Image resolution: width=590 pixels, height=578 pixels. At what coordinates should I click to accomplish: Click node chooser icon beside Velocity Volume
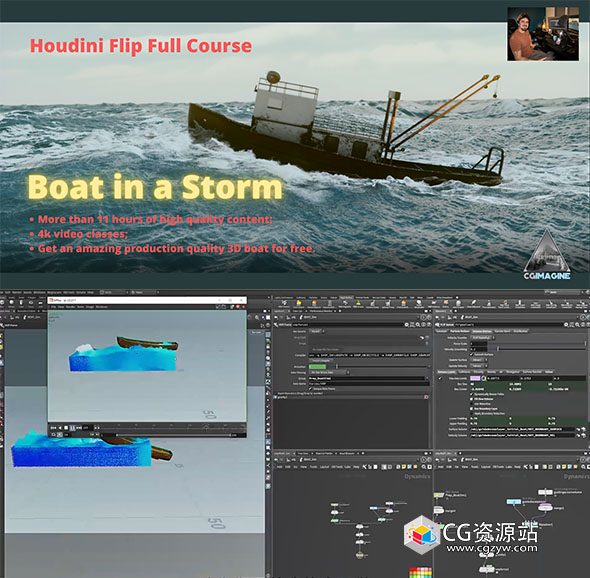tap(584, 435)
